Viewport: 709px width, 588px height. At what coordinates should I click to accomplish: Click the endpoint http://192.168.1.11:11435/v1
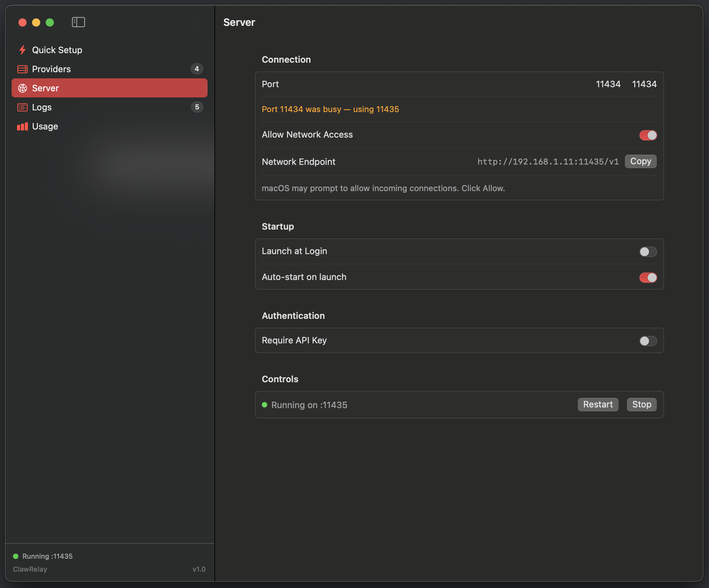[548, 161]
